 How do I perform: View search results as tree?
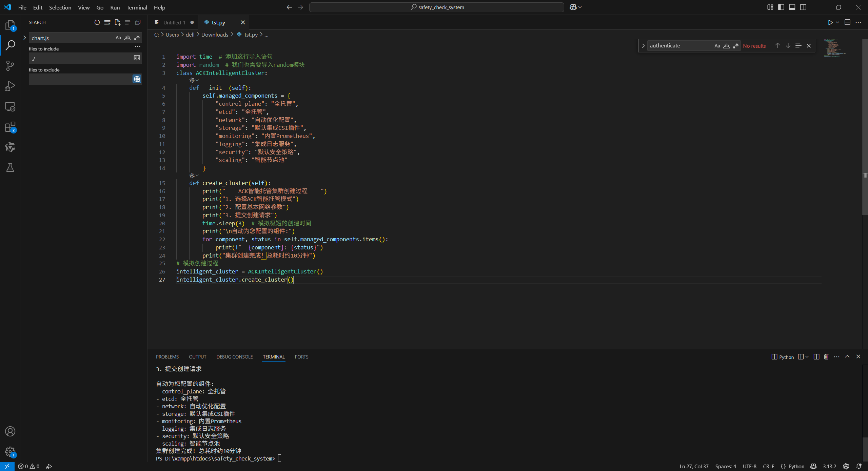[127, 22]
